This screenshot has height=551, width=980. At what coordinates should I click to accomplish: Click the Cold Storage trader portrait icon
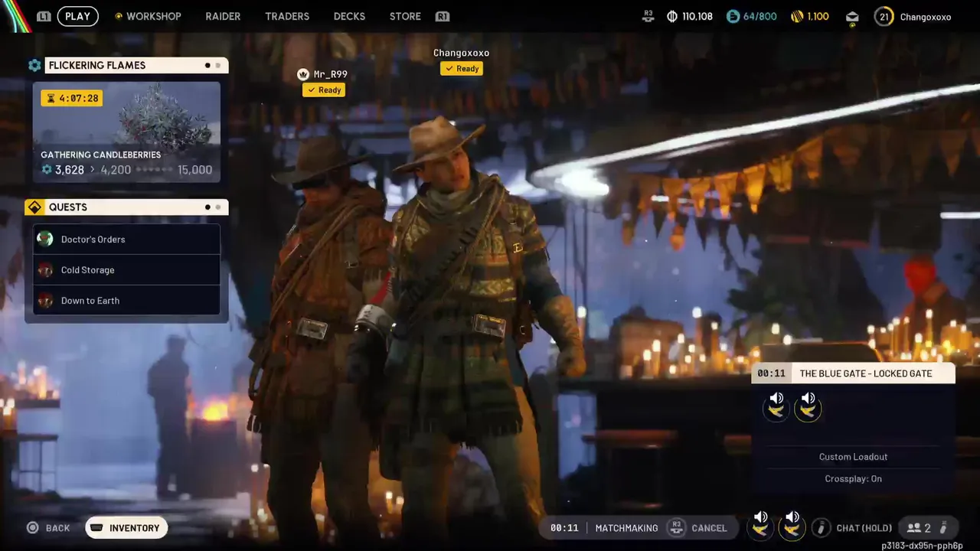(45, 270)
